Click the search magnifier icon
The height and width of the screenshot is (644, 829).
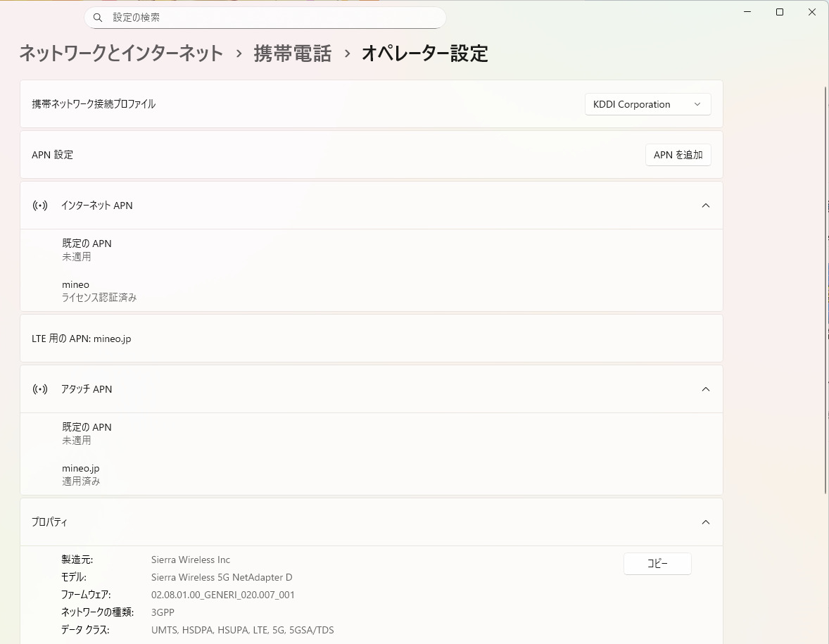pos(98,17)
